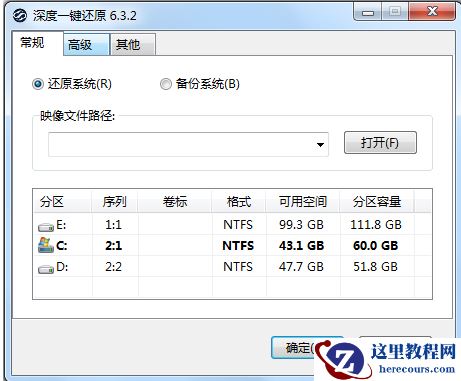Click free space value 47.7 GB
The image size is (461, 381).
click(301, 267)
